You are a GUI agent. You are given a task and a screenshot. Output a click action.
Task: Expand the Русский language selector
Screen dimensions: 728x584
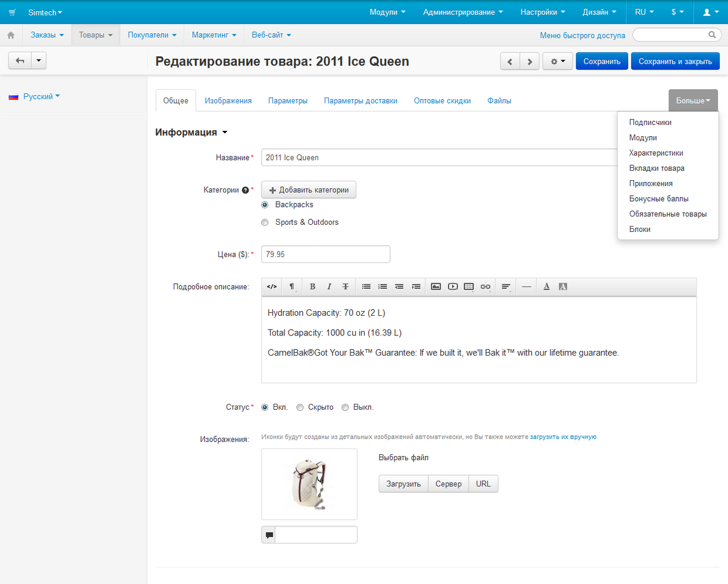[38, 96]
